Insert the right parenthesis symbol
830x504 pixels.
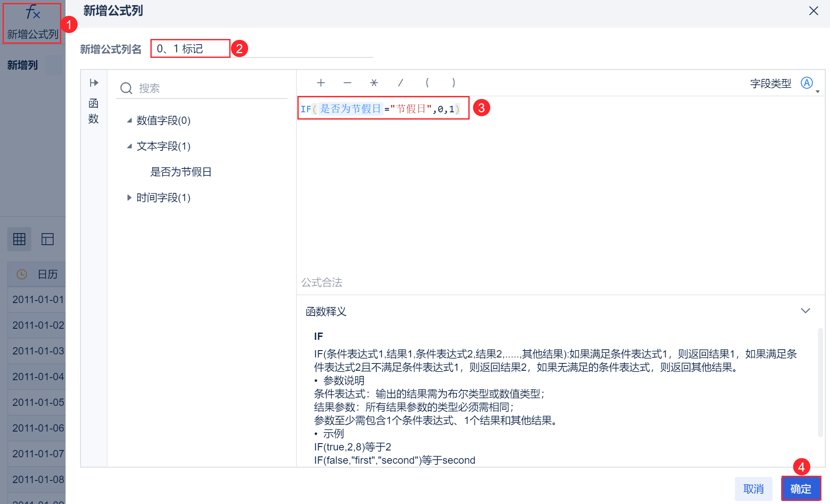coord(453,83)
